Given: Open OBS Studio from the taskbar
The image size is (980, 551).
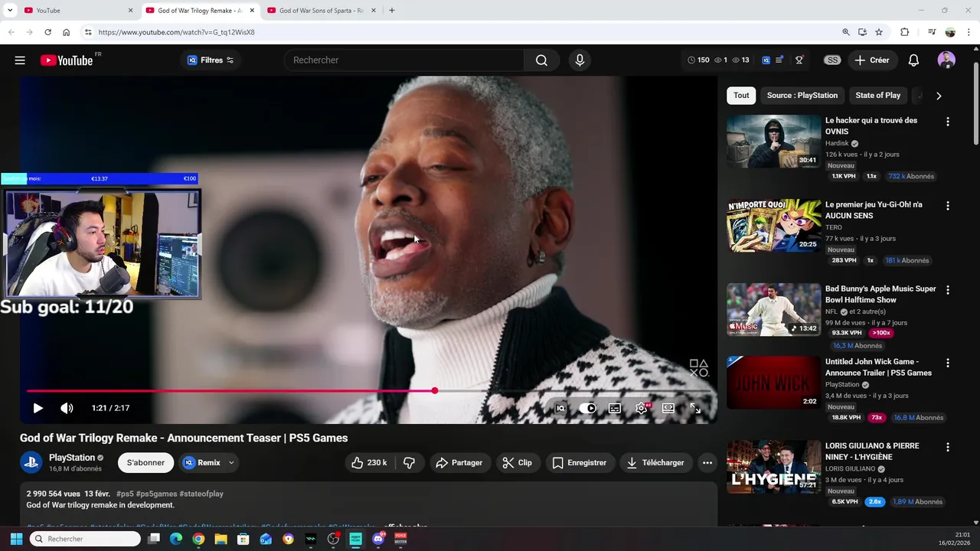Looking at the screenshot, I should tap(333, 540).
